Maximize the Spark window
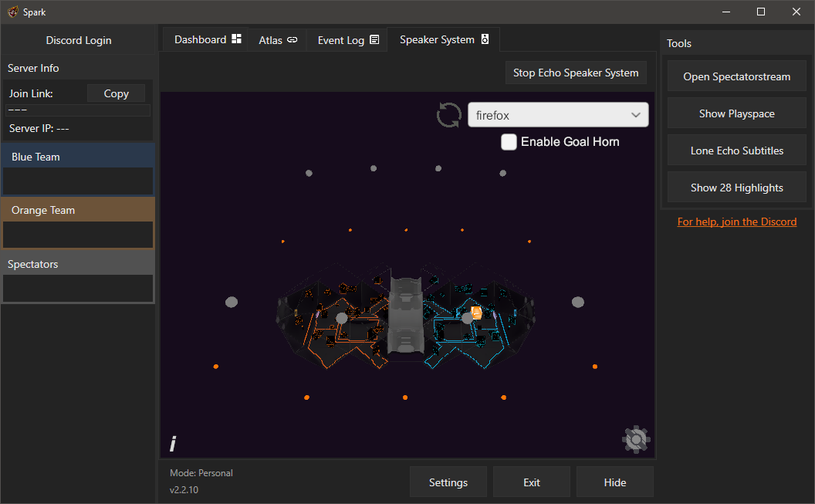 coord(761,12)
